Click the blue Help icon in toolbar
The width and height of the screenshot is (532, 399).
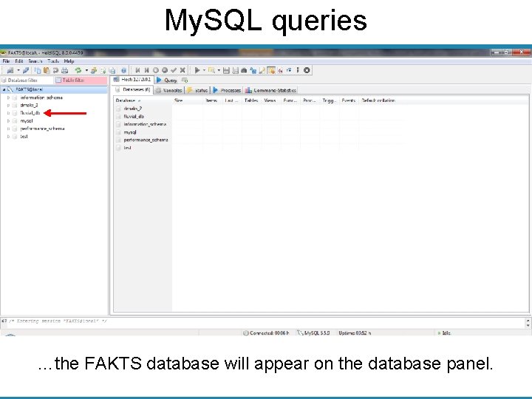tap(123, 70)
